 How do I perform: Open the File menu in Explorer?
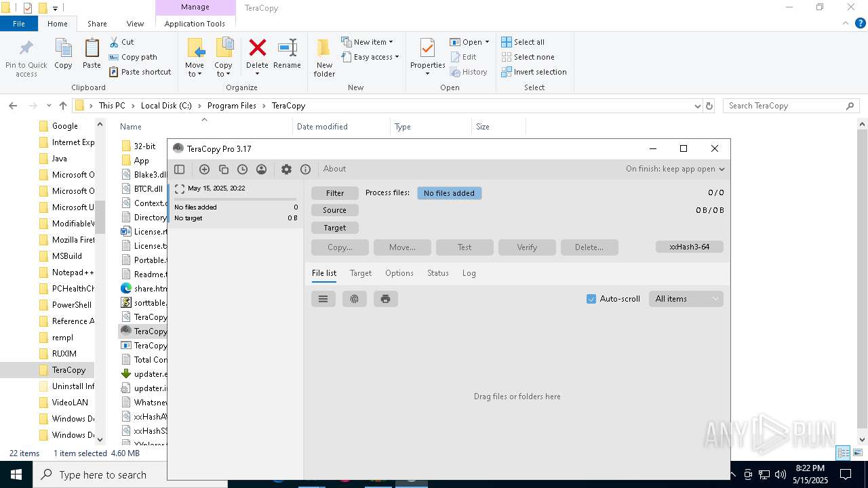click(x=19, y=23)
